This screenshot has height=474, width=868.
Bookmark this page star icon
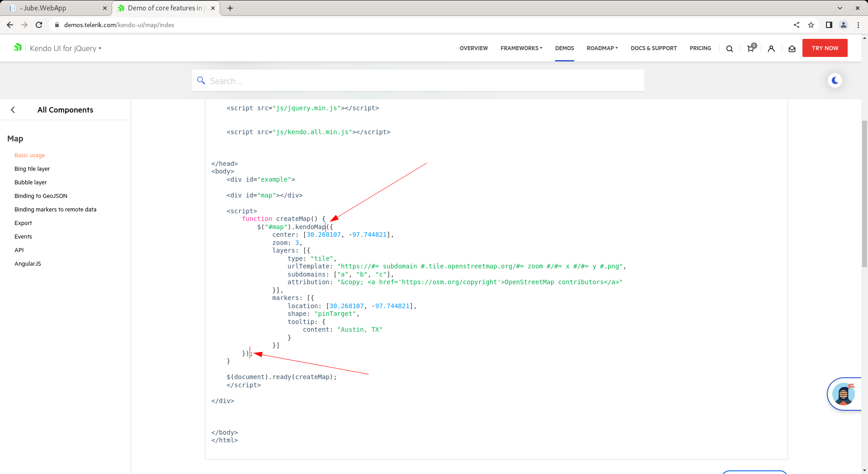point(811,25)
